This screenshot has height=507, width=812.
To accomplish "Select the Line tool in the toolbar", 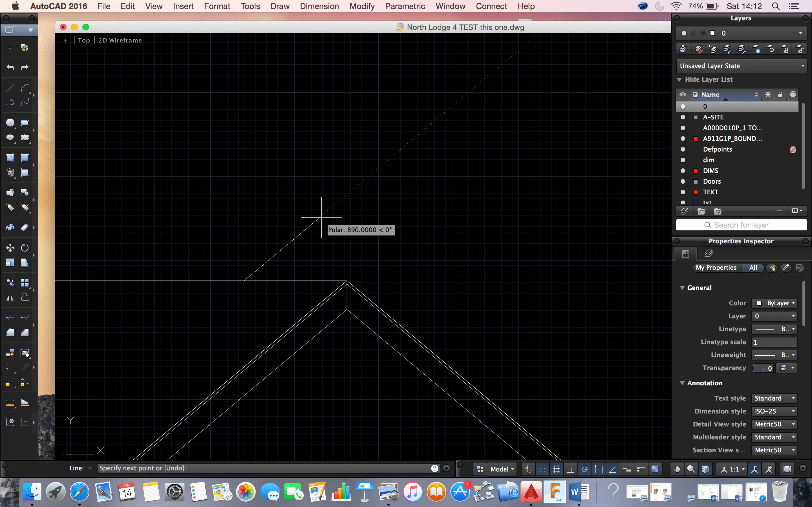I will [10, 88].
